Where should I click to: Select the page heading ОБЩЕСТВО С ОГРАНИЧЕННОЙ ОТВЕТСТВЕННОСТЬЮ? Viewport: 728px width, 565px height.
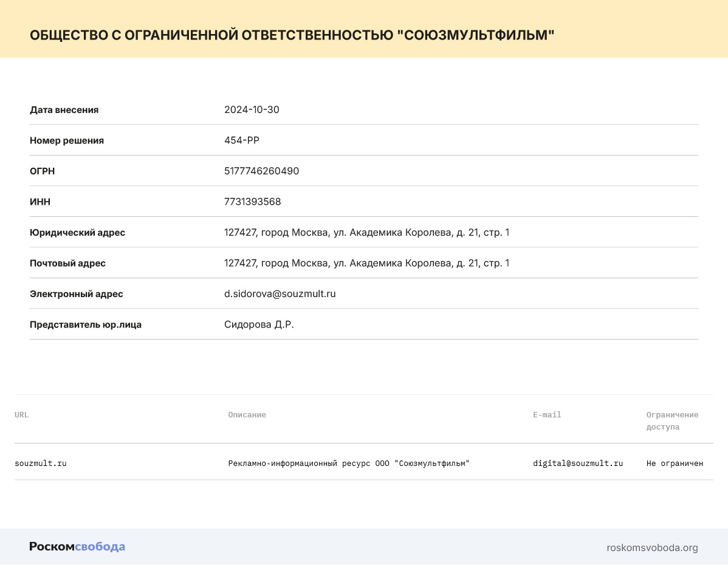click(x=292, y=35)
